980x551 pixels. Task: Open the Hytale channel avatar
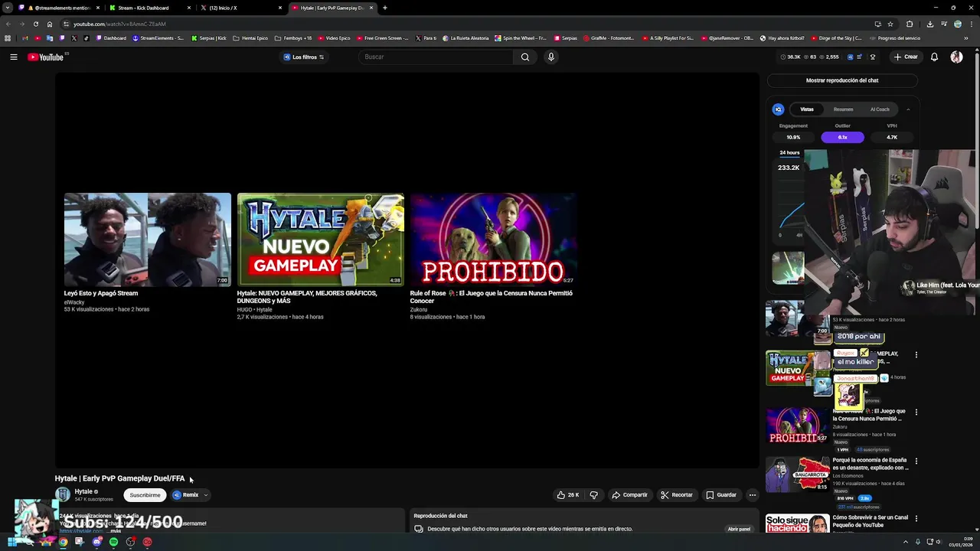(x=63, y=495)
